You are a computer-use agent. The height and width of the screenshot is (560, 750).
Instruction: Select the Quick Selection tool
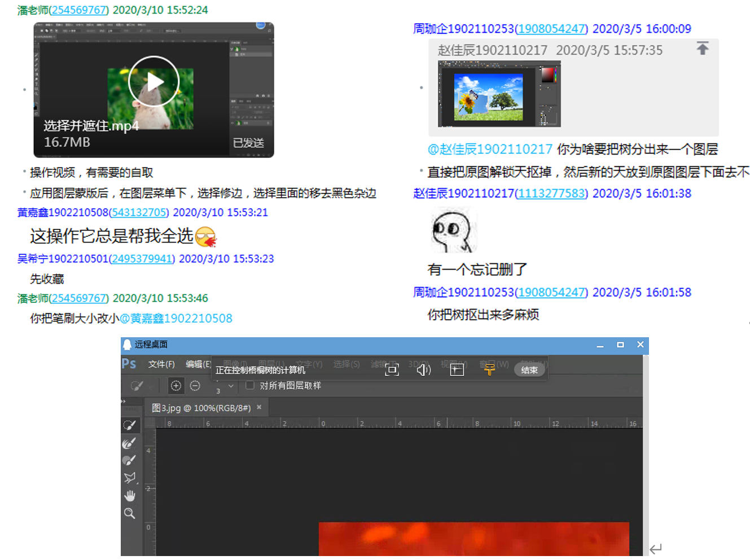point(129,425)
